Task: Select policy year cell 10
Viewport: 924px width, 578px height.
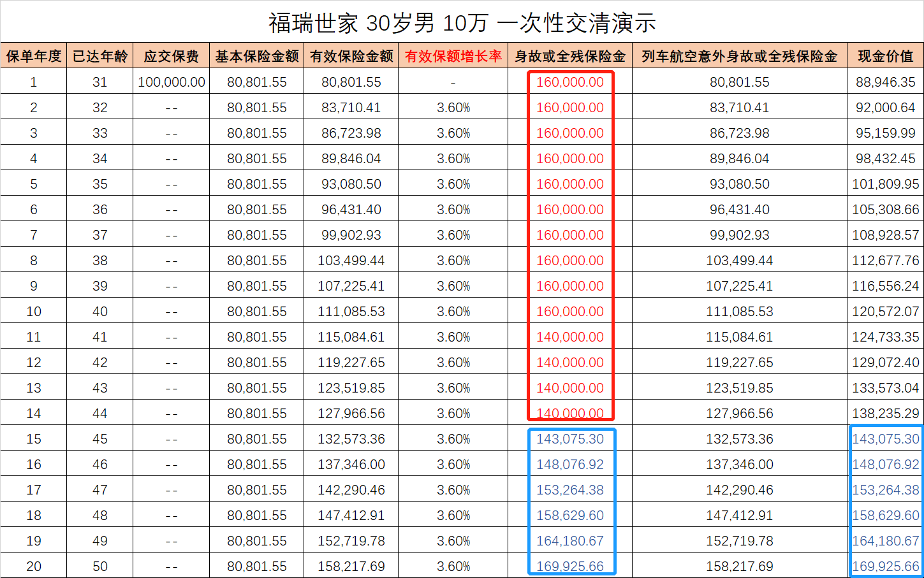Action: tap(34, 312)
